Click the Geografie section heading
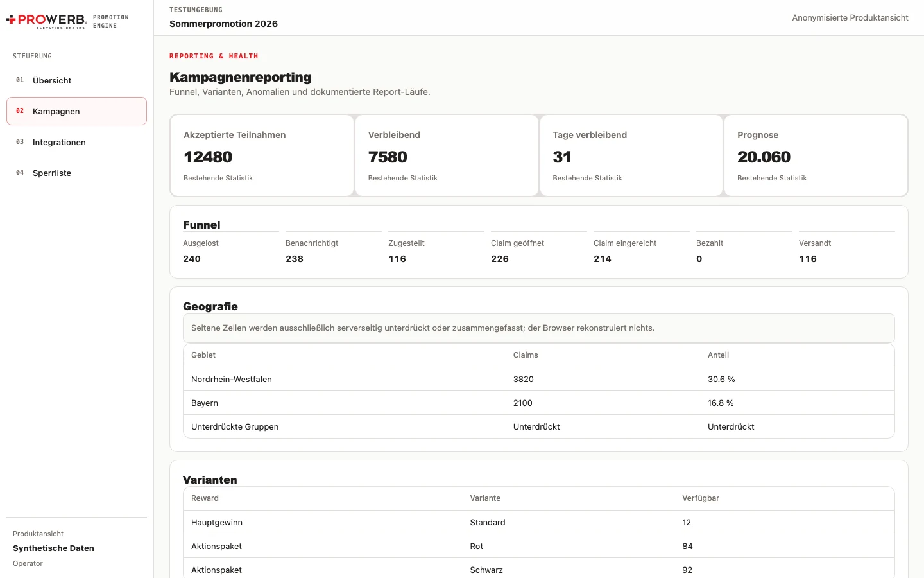Image resolution: width=924 pixels, height=578 pixels. pos(210,306)
